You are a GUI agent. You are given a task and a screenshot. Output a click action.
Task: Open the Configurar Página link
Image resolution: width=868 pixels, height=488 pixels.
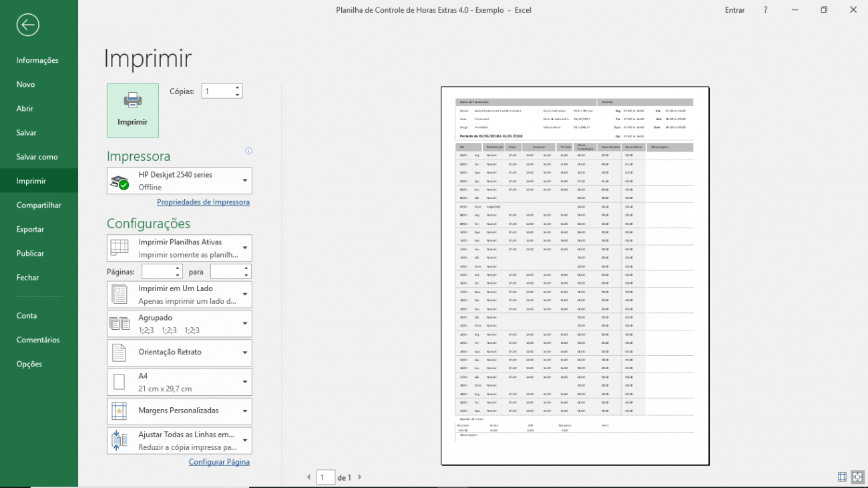click(219, 461)
